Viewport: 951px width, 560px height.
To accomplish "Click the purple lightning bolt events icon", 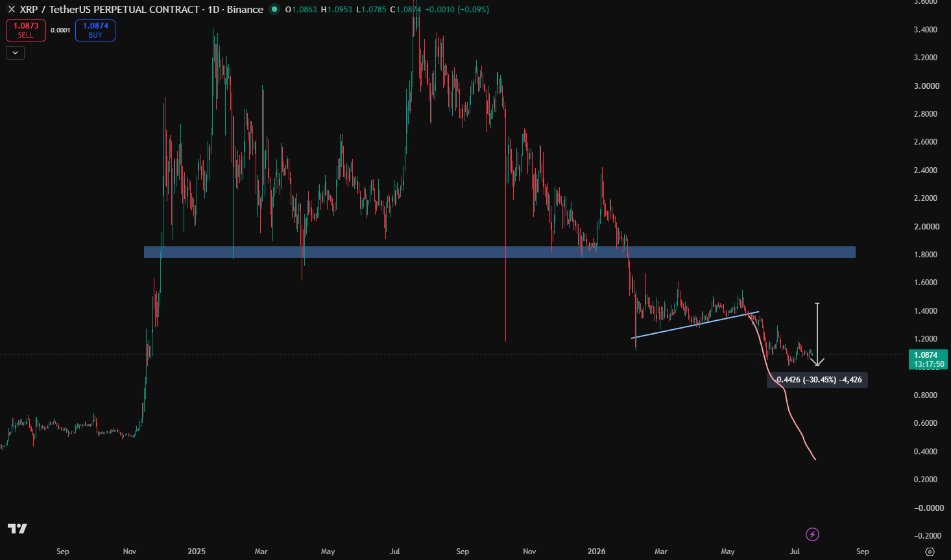I will point(812,535).
